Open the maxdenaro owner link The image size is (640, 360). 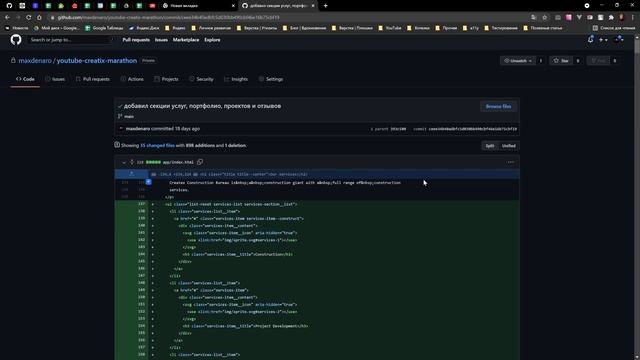tap(35, 60)
